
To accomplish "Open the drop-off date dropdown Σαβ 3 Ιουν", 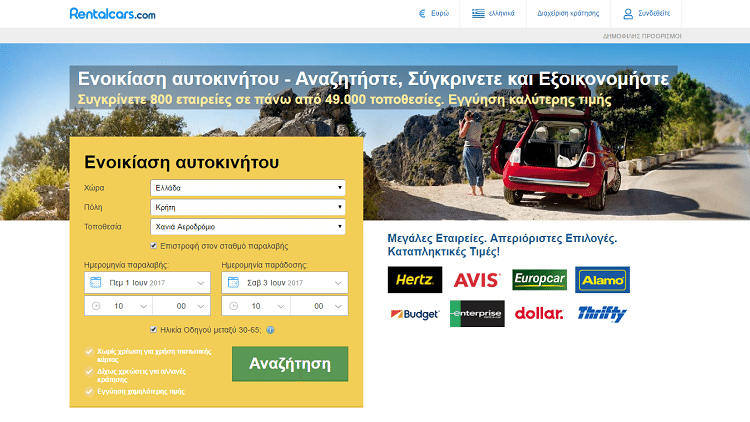I will 285,282.
